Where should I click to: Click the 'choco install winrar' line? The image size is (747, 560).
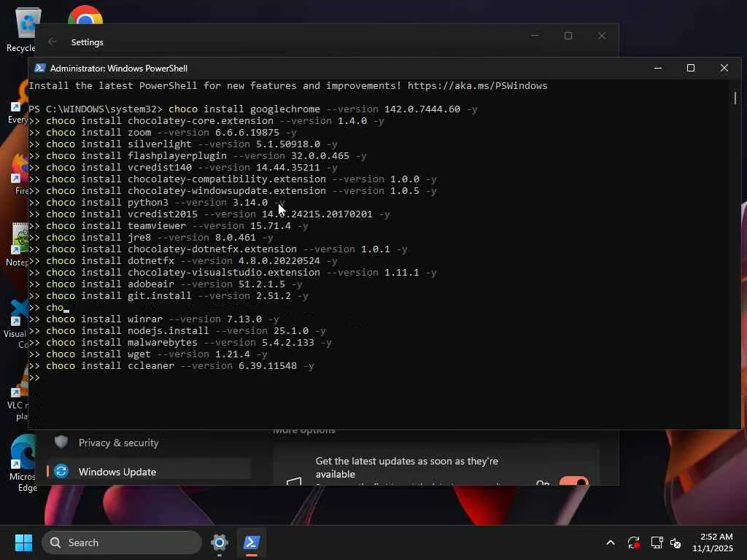pos(163,319)
